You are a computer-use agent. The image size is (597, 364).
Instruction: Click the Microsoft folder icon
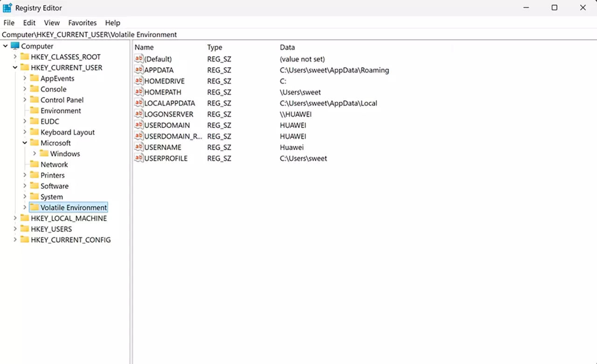34,143
